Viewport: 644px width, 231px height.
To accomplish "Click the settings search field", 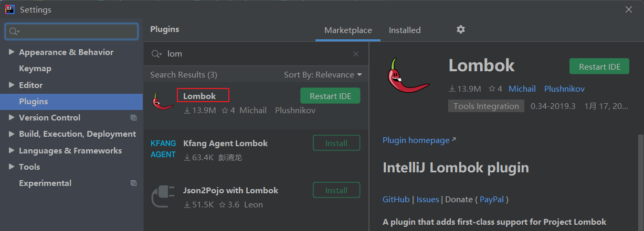I will pyautogui.click(x=72, y=31).
